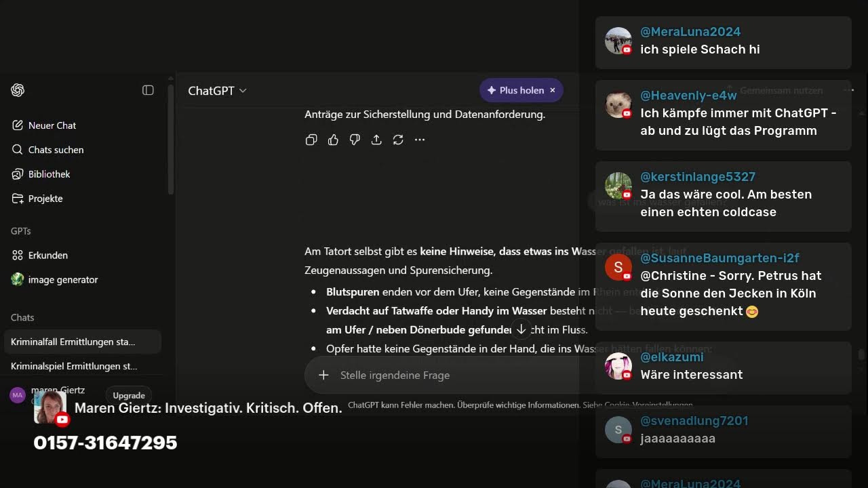868x488 pixels.
Task: Collapse the sidebar with the panel toggle icon
Action: (x=148, y=90)
